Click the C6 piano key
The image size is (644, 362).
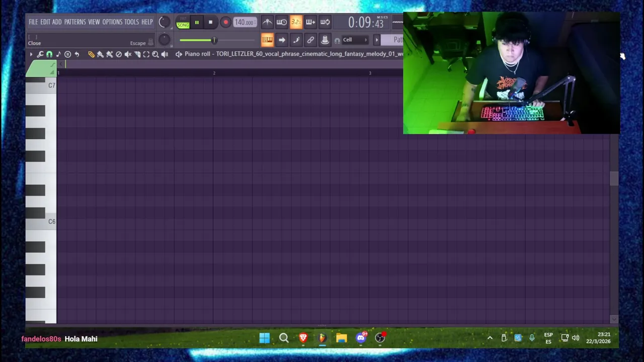click(41, 222)
